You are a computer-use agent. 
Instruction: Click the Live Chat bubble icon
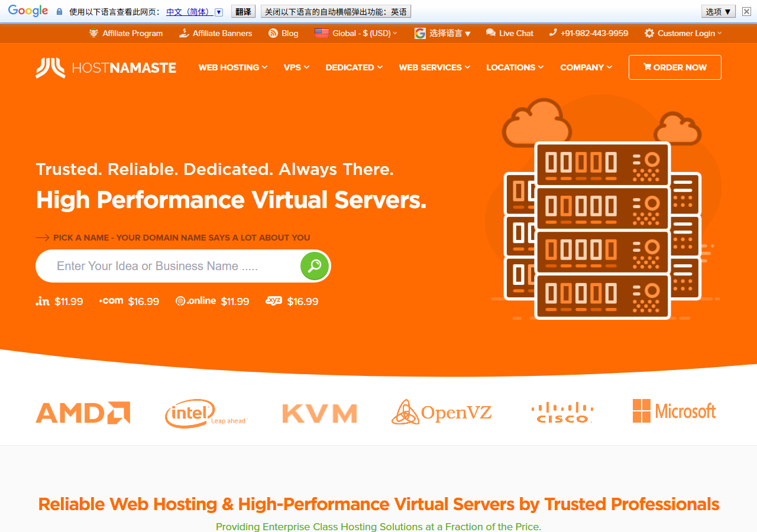[491, 33]
